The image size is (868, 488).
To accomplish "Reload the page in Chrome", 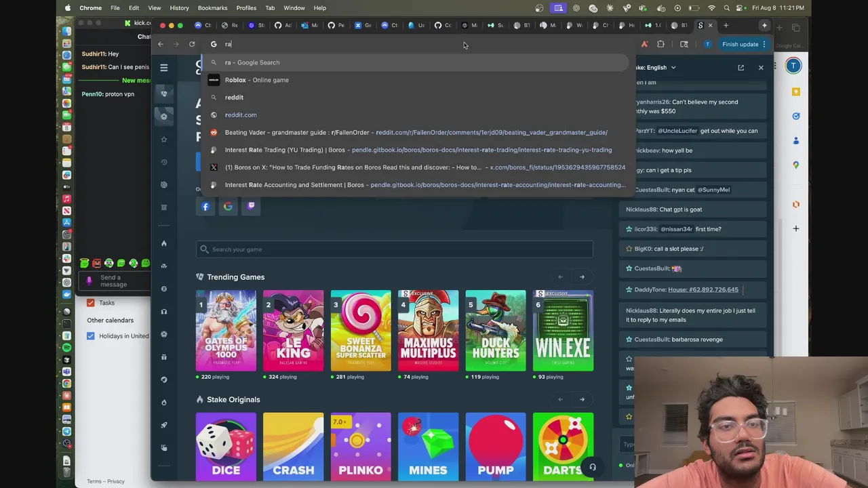I will point(192,44).
